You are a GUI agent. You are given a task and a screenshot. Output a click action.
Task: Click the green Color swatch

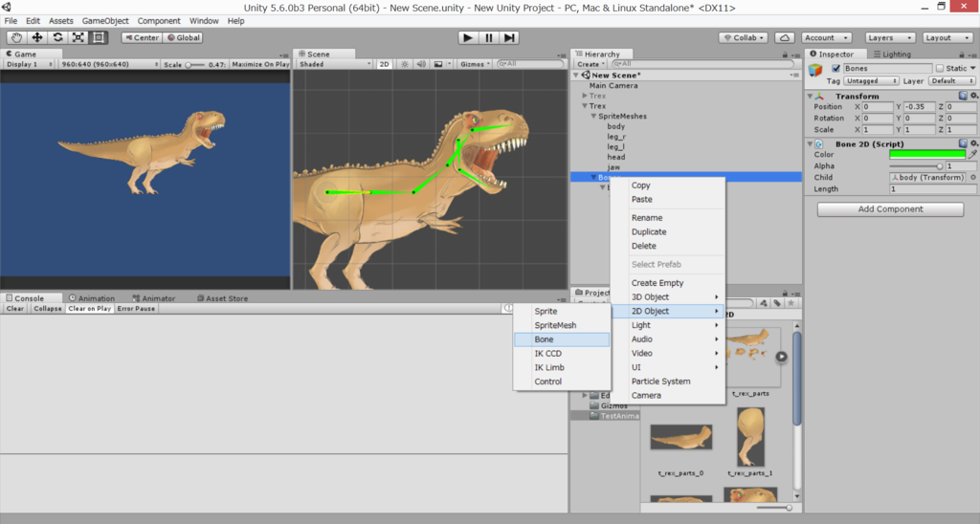coord(927,154)
